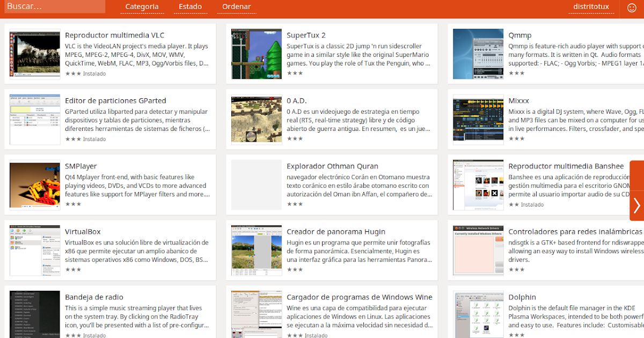Open the VirtualBox manager screenshot

point(34,249)
